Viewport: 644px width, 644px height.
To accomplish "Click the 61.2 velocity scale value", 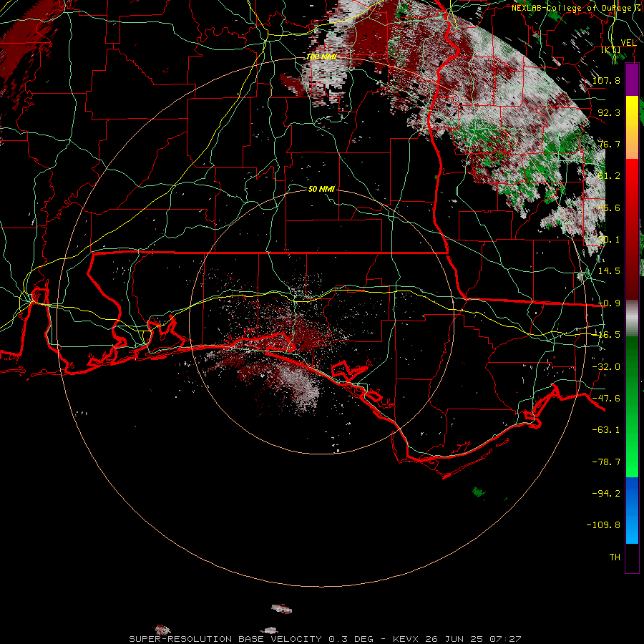I will (609, 176).
